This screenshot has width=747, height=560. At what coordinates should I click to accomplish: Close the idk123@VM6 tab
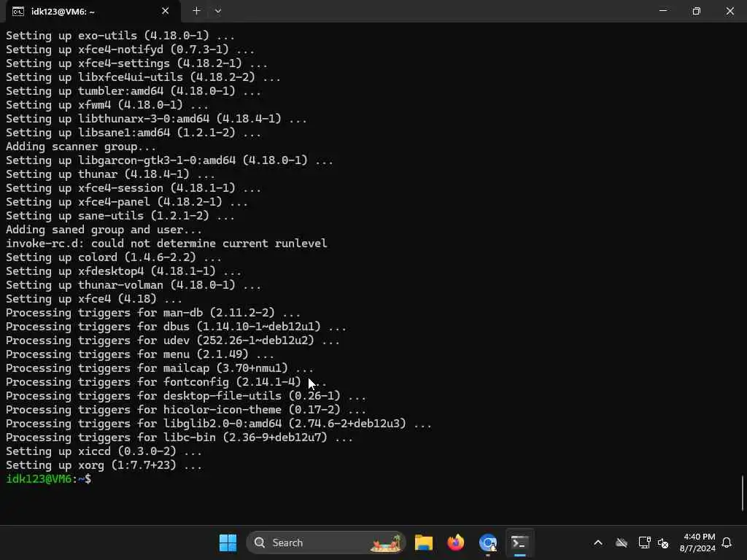pyautogui.click(x=166, y=11)
